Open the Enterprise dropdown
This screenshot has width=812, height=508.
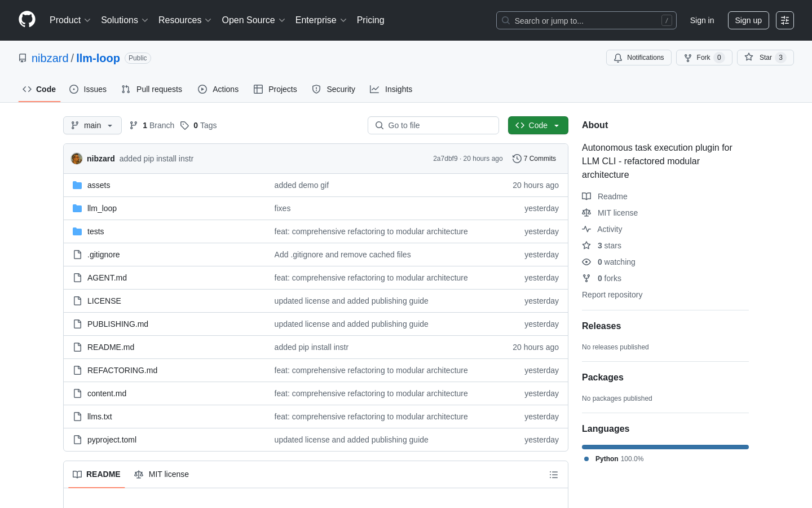[x=321, y=20]
